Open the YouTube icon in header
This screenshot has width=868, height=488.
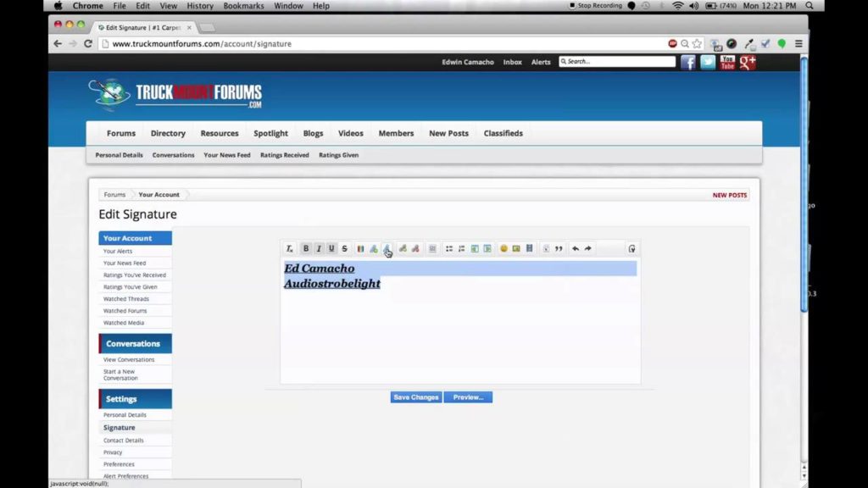727,63
